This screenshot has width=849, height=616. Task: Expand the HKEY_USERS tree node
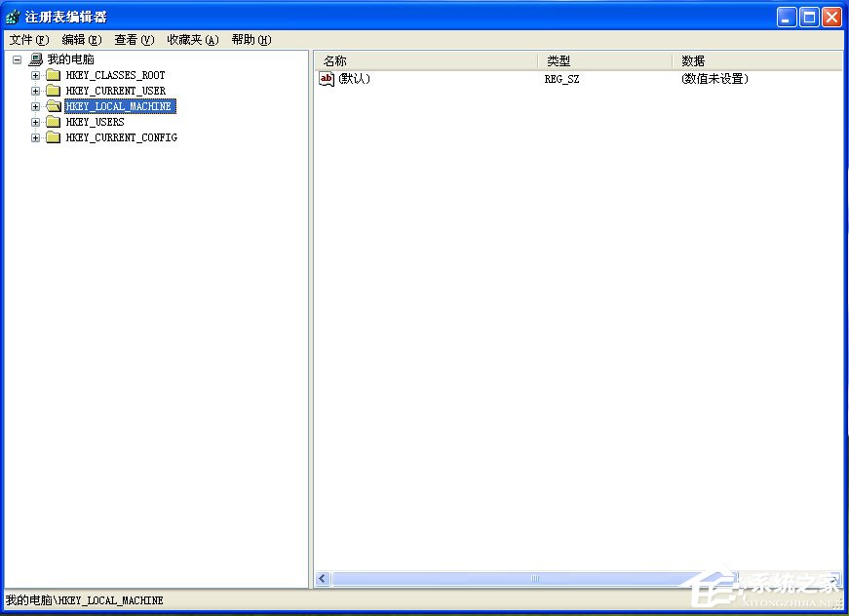(x=35, y=121)
